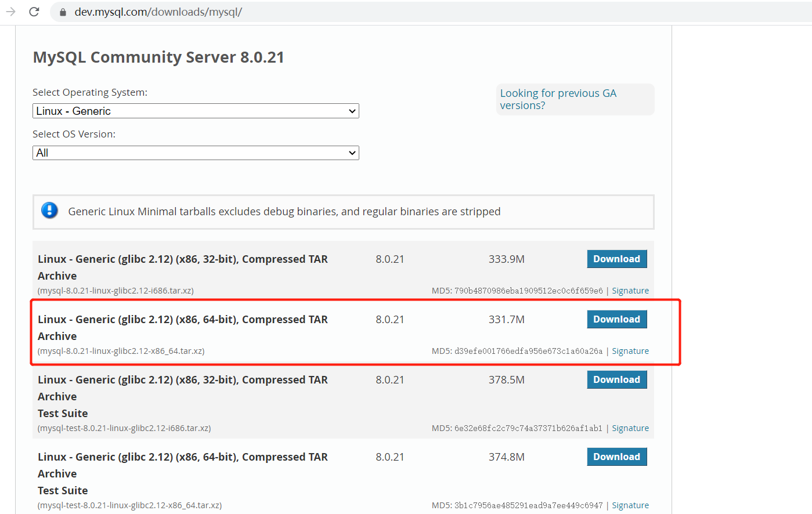The width and height of the screenshot is (812, 514).
Task: Click filename mysql-test-8.0.21-linux-glibc2.12-i686.tar.xz
Action: point(124,428)
